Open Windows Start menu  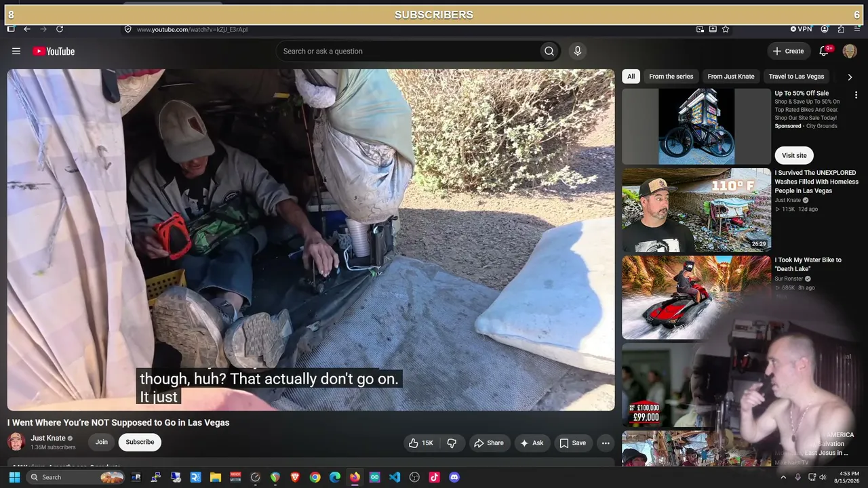pyautogui.click(x=14, y=477)
